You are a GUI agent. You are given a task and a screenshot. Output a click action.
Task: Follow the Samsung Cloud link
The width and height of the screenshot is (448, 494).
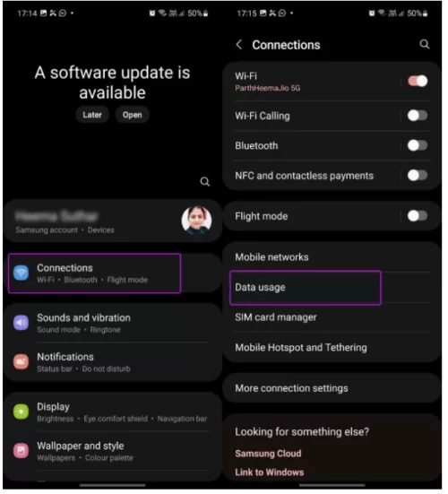[268, 454]
